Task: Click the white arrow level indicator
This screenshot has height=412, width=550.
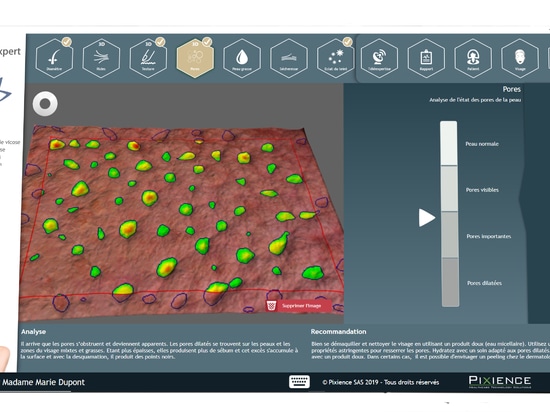Action: click(427, 218)
